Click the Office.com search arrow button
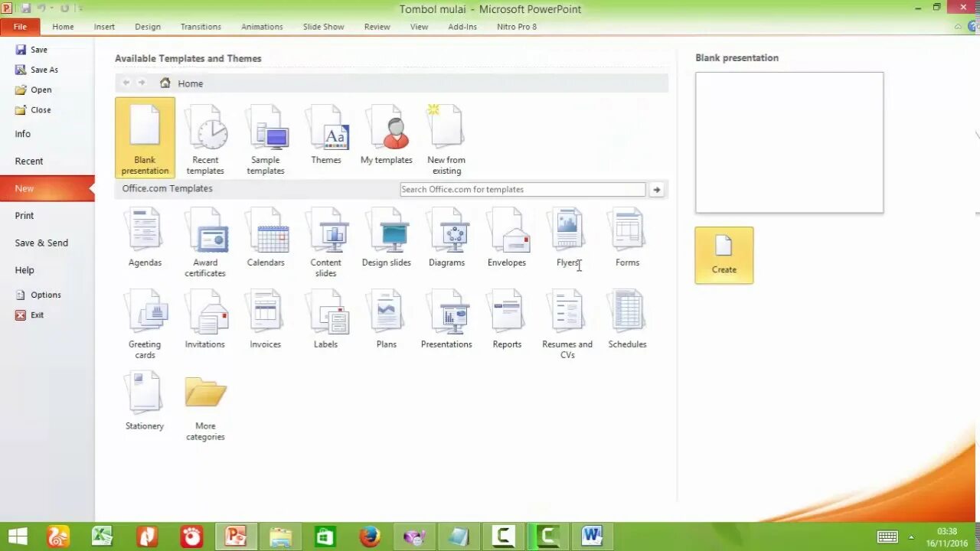 point(656,190)
